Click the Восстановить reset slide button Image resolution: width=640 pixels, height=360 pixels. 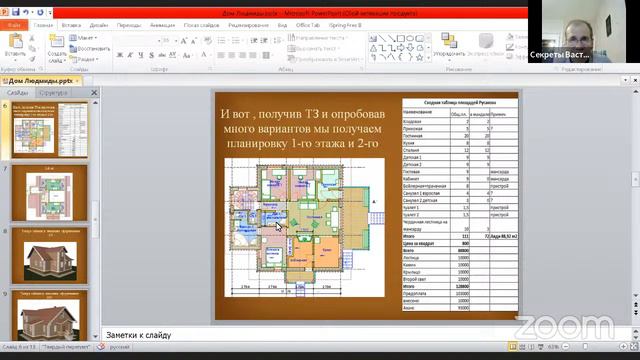[89, 49]
